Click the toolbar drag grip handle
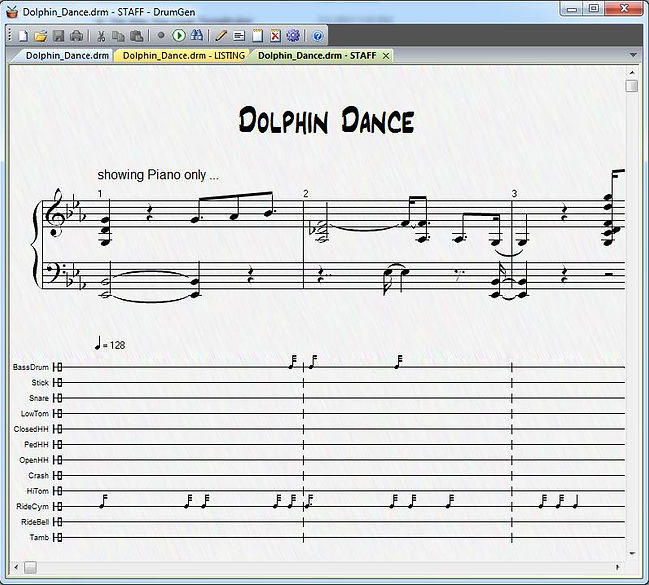This screenshot has height=585, width=649. click(x=10, y=36)
